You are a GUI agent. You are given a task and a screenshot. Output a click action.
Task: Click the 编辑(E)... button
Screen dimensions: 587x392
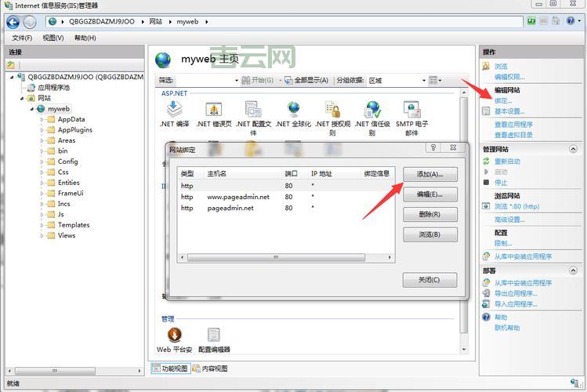[x=429, y=194]
